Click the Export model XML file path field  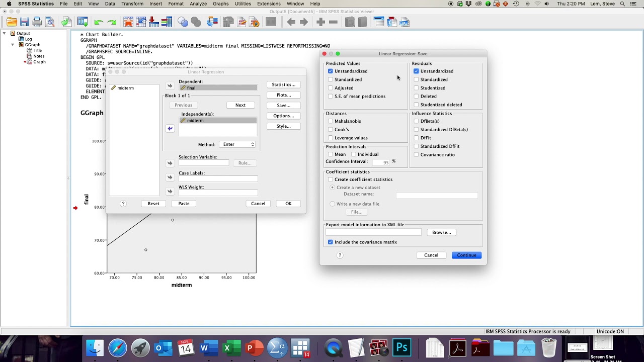point(373,232)
